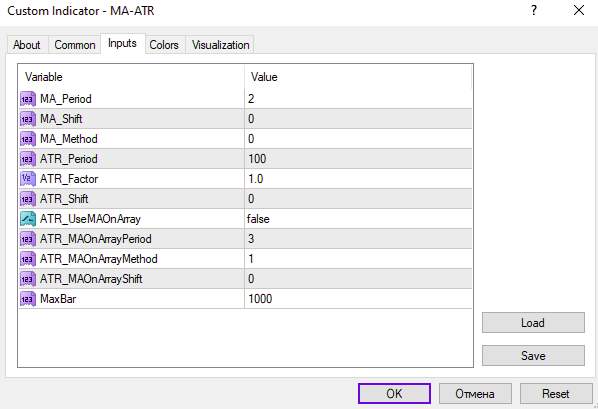This screenshot has height=409, width=598.
Task: Switch to the Colors tab
Action: pos(164,45)
